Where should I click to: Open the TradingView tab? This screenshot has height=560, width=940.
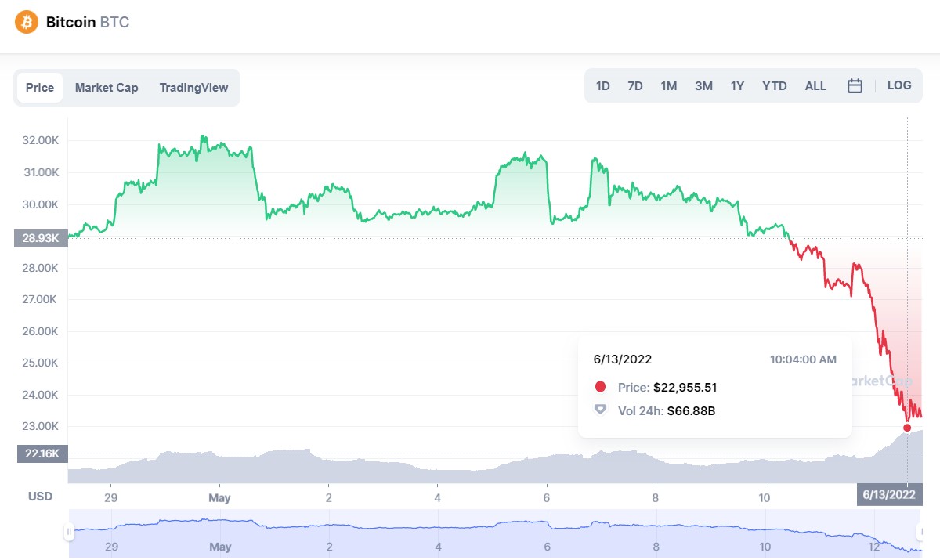pos(193,87)
